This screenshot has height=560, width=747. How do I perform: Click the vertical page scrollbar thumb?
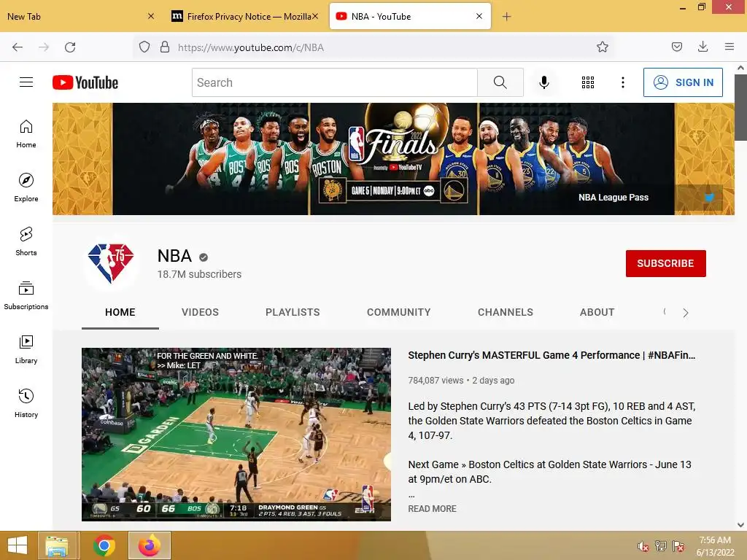[x=740, y=107]
